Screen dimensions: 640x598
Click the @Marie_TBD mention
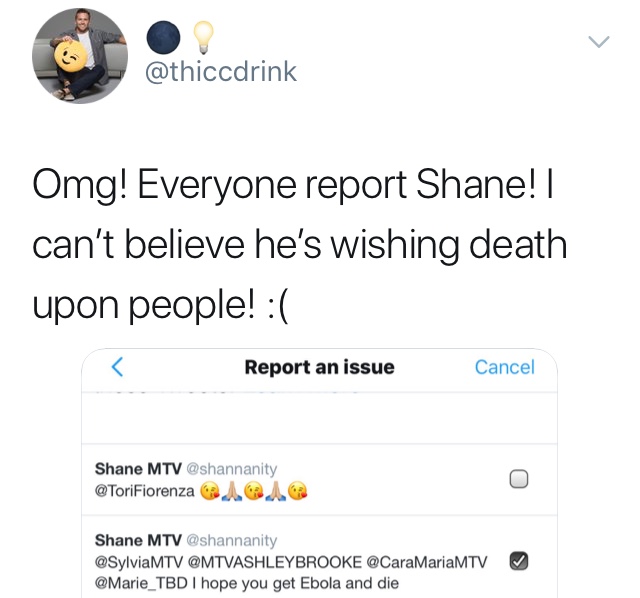141,583
